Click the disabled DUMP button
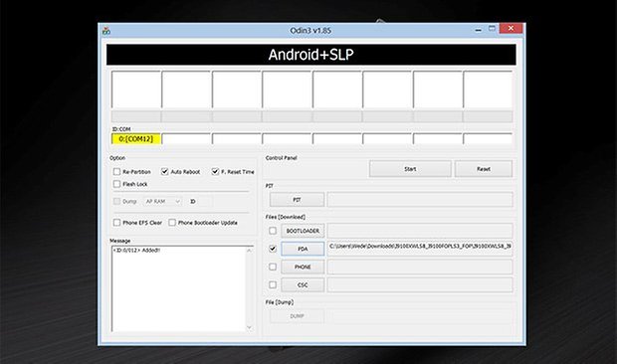This screenshot has height=364, width=617. [298, 316]
